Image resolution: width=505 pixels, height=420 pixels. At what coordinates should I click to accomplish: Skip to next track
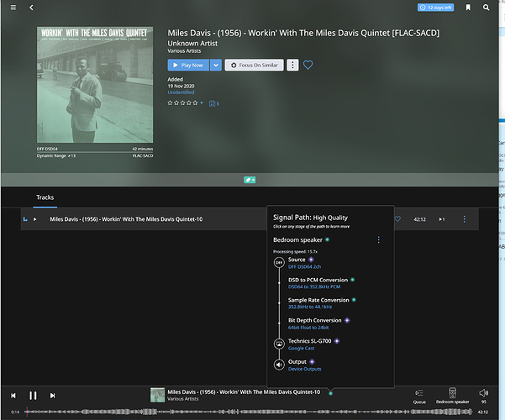(52, 396)
